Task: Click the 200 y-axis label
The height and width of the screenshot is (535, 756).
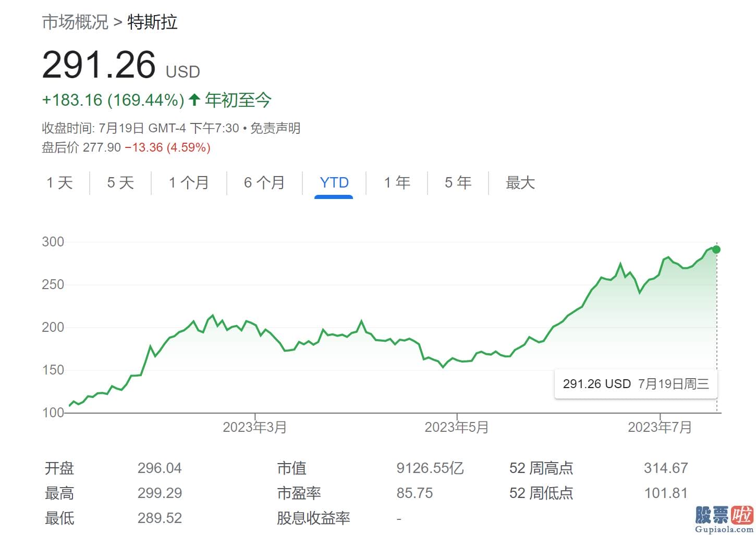Action: click(x=53, y=327)
